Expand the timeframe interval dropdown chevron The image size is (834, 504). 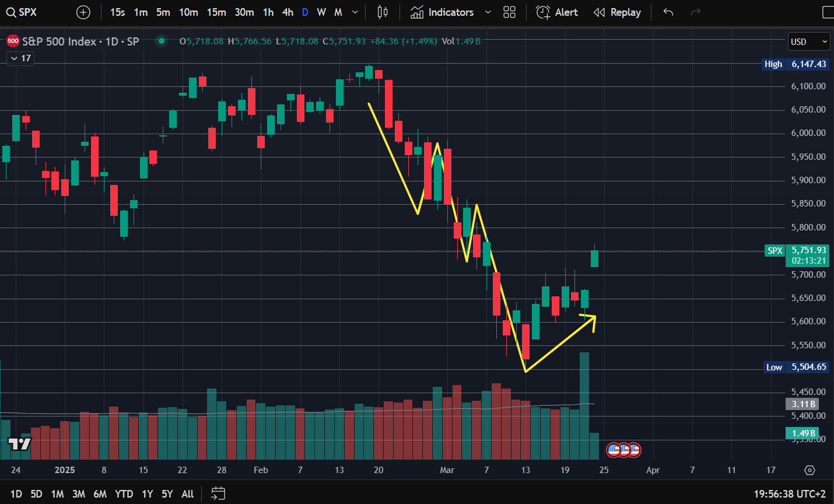tap(355, 12)
